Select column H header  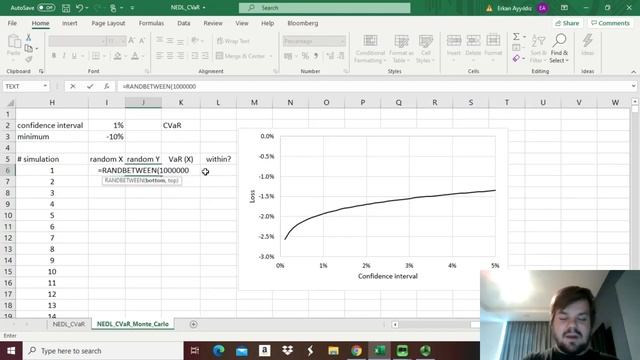[52, 102]
